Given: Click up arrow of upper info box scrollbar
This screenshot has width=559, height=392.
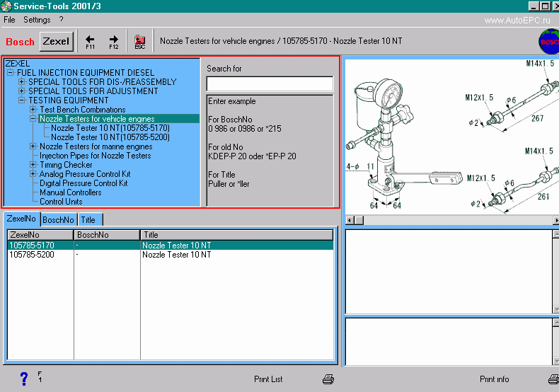Looking at the screenshot, I should point(555,234).
